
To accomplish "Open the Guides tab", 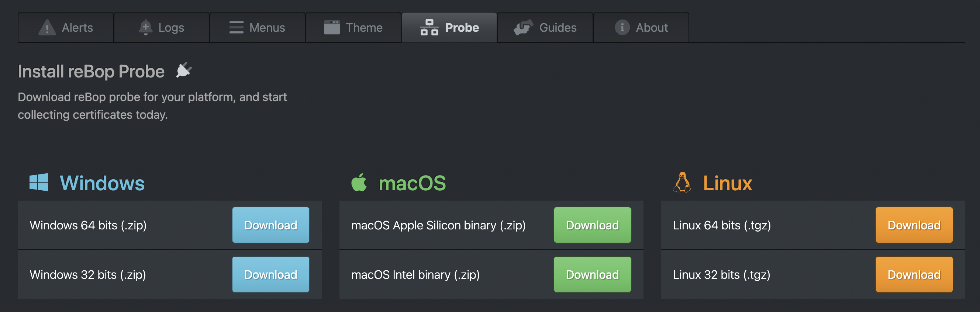I will pyautogui.click(x=545, y=27).
